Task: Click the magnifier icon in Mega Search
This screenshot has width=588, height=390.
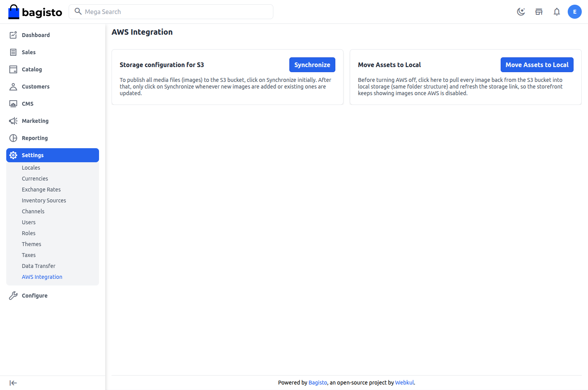Action: pyautogui.click(x=78, y=11)
